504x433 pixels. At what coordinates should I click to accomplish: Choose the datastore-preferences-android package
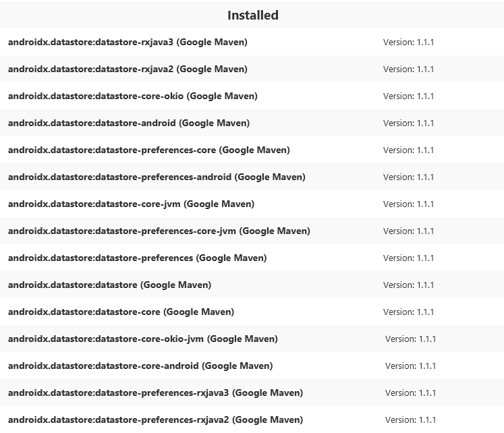[x=157, y=177]
